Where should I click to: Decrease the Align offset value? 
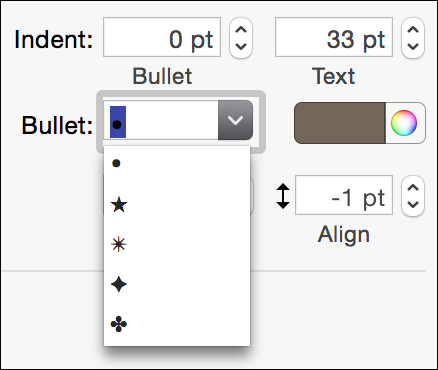pos(413,204)
